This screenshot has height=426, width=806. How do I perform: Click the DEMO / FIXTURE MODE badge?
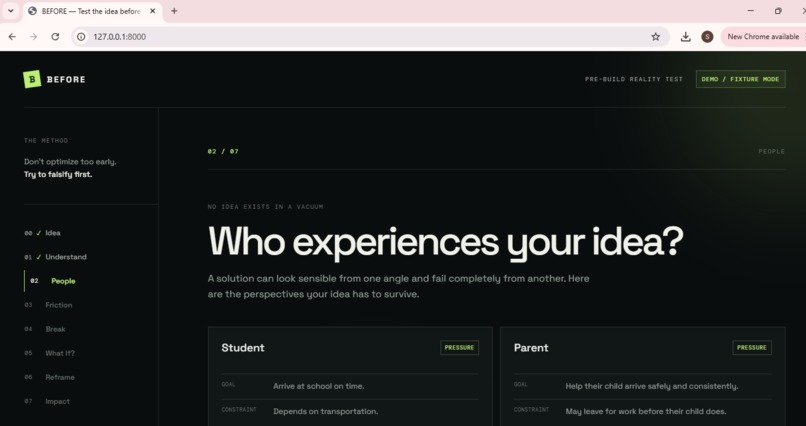740,79
